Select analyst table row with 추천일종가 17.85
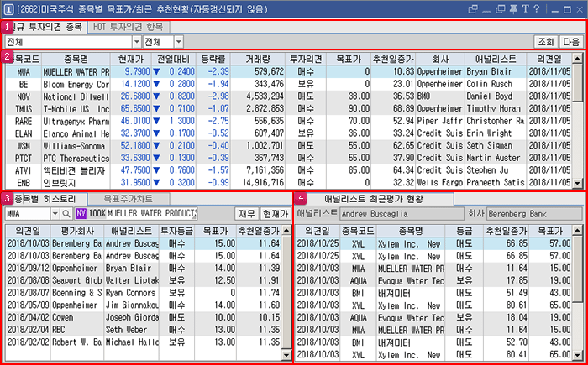 coord(434,281)
